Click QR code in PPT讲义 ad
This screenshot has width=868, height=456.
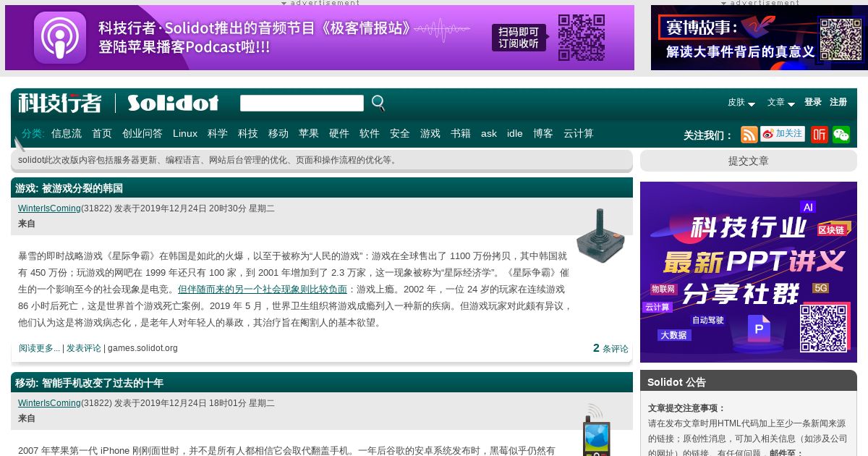click(824, 328)
